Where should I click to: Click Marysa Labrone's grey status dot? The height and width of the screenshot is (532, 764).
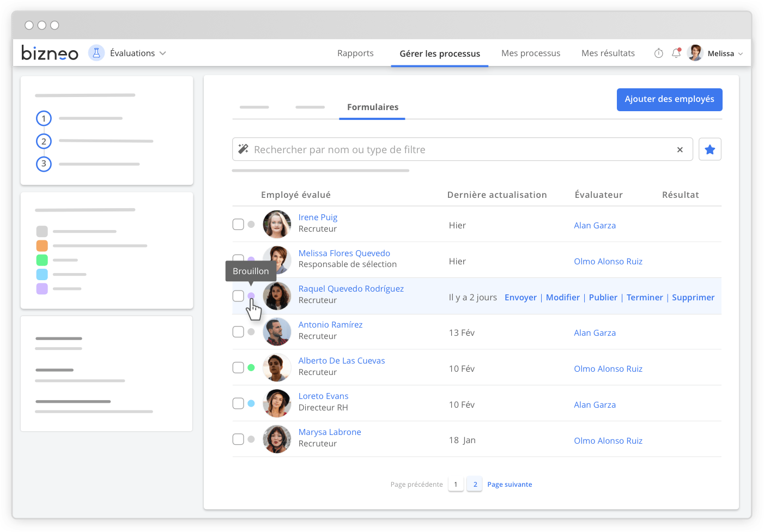coord(251,439)
